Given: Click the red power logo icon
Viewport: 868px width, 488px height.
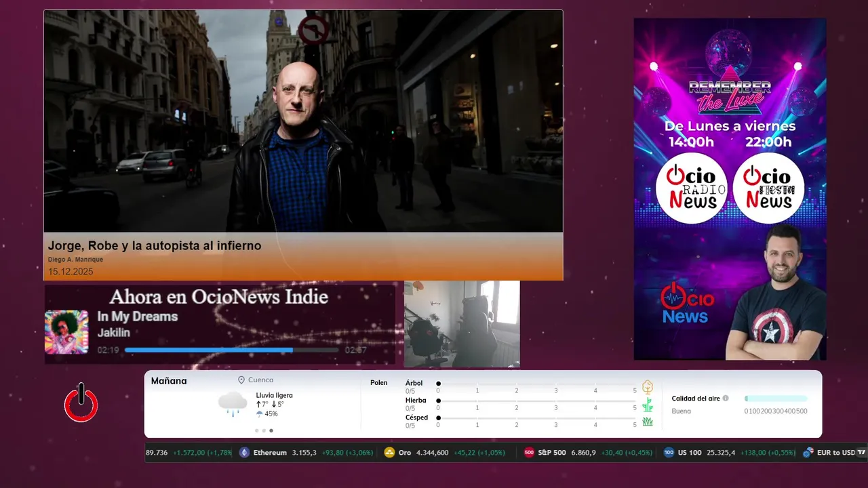Looking at the screenshot, I should tap(81, 403).
